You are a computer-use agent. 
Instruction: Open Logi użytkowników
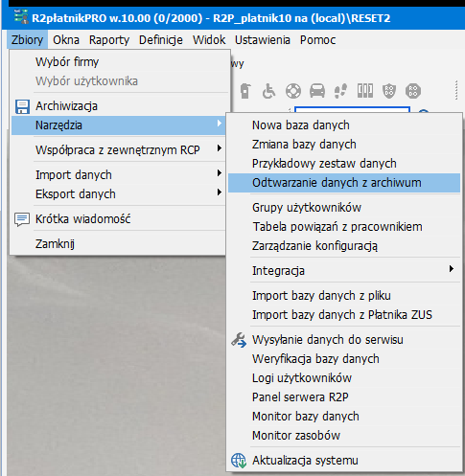[344, 378]
